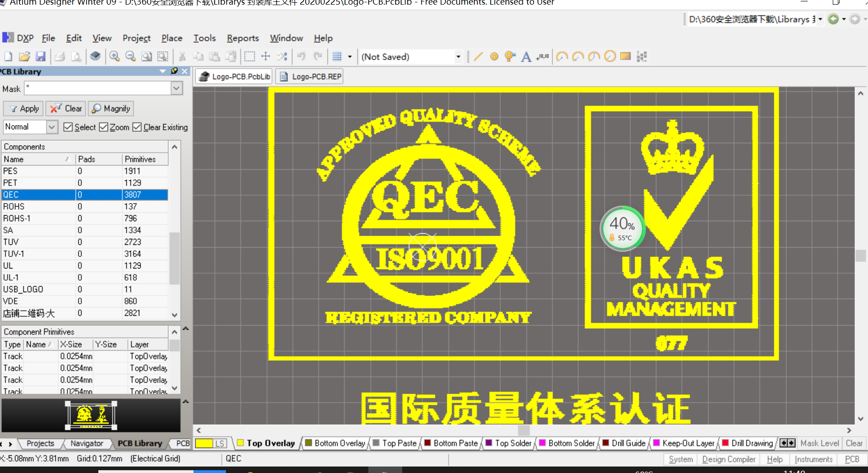Screen dimensions: 868x473
Task: Select the Place Coordinate tool
Action: point(542,57)
